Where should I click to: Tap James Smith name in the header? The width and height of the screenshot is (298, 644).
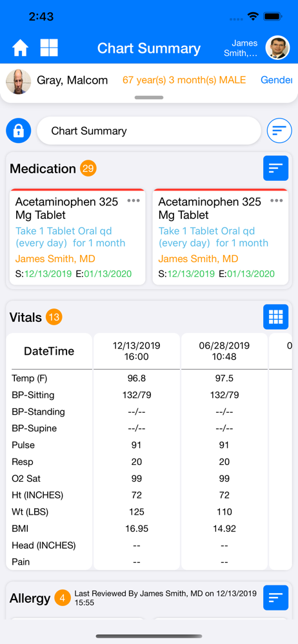pyautogui.click(x=241, y=48)
